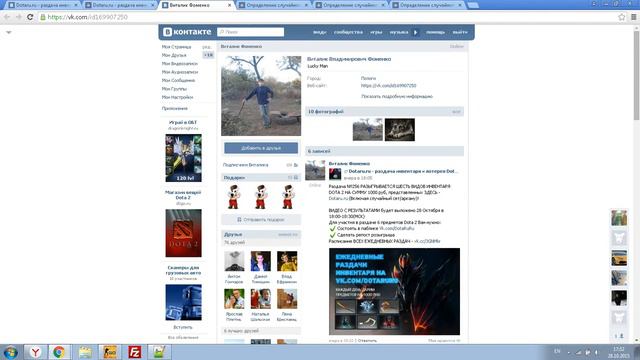This screenshot has width=640, height=360.
Task: Close the Виталик Фоменко tab
Action: click(x=229, y=5)
